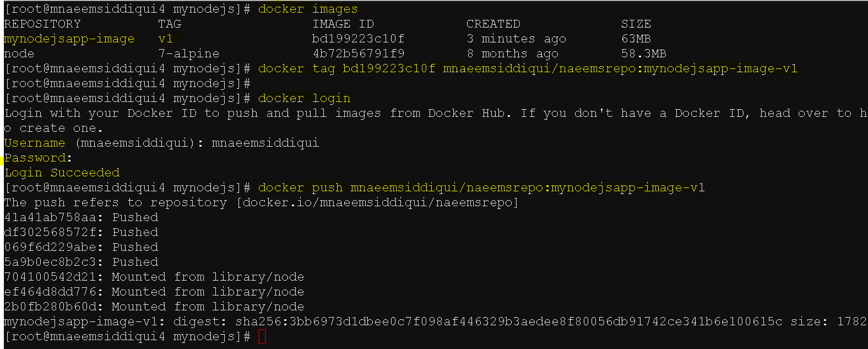Click the 'Login Succeeded' message
Image resolution: width=868 pixels, height=349 pixels.
click(x=62, y=173)
